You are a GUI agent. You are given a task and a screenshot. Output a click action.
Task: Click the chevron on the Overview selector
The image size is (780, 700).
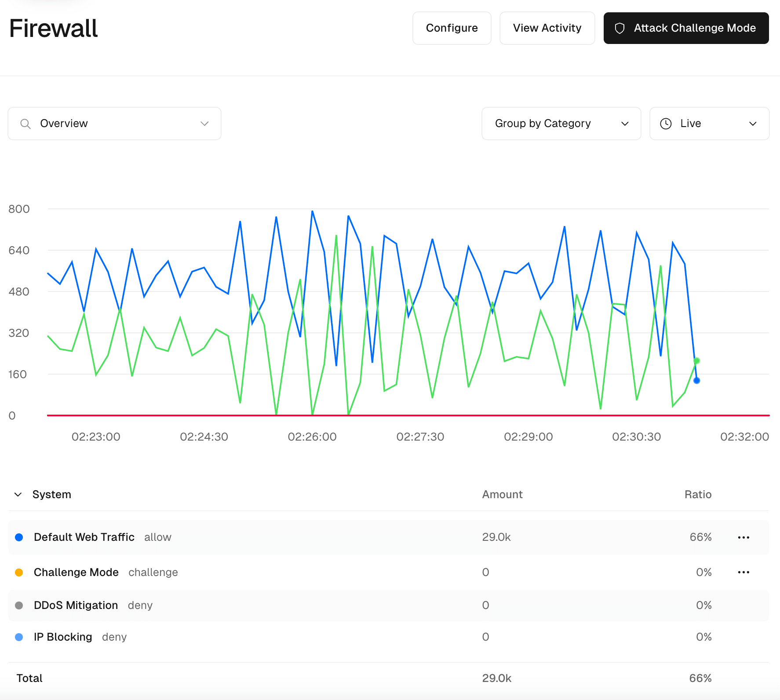point(204,124)
